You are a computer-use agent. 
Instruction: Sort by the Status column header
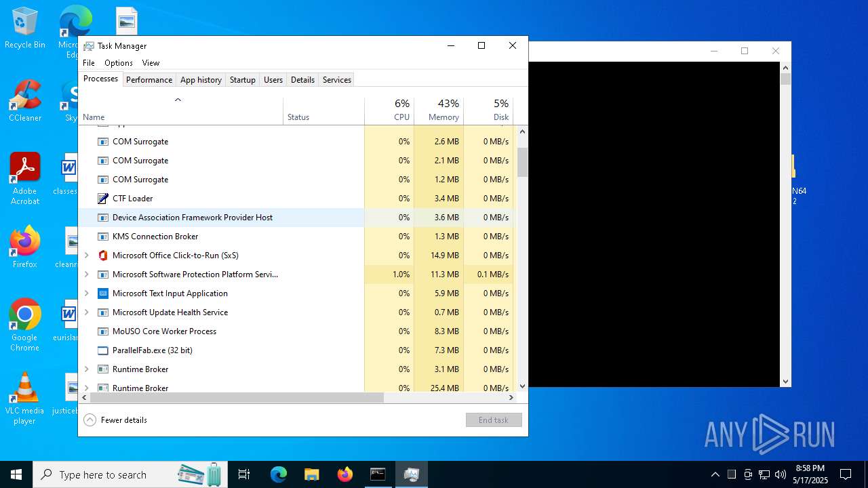pos(323,111)
